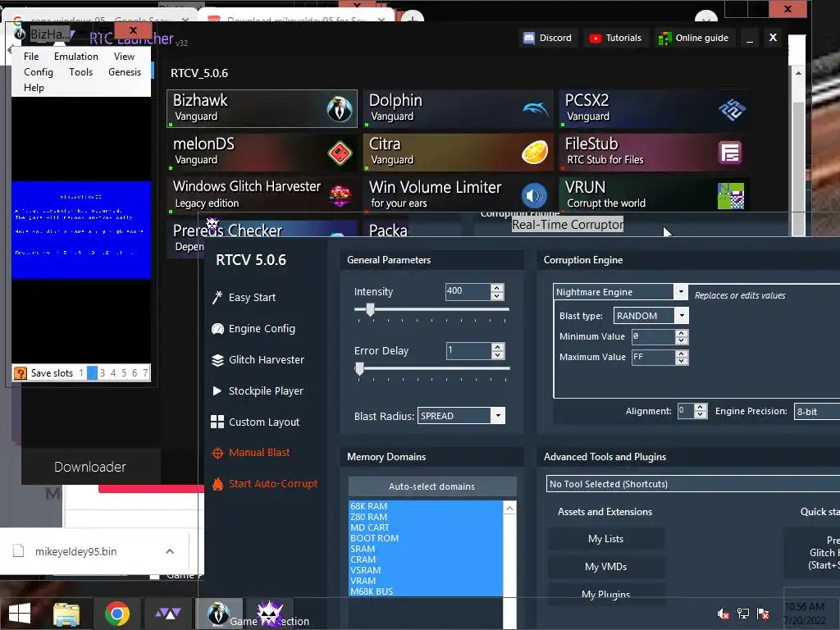Click the Minimum Value input field
The image size is (840, 630).
(654, 336)
